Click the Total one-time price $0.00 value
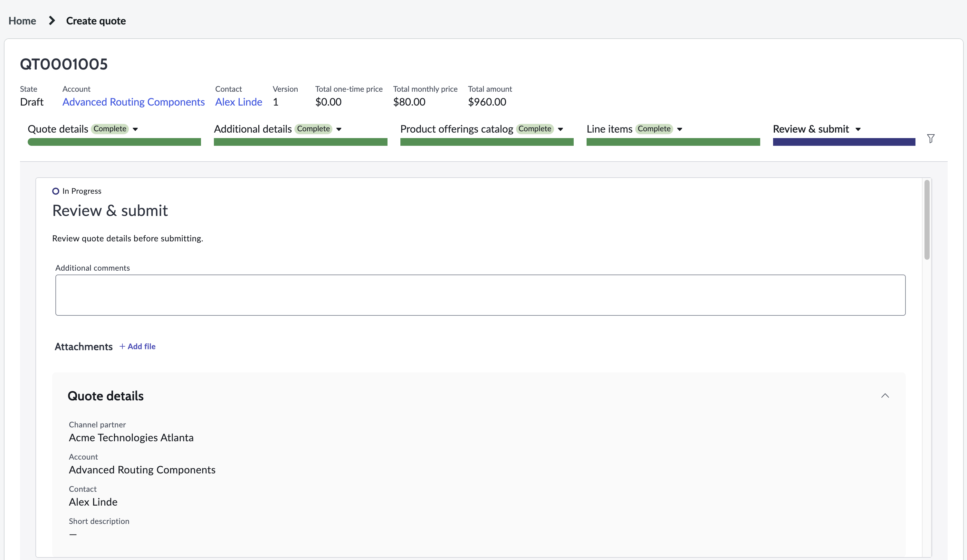Screen dimensions: 967x560 click(x=328, y=102)
